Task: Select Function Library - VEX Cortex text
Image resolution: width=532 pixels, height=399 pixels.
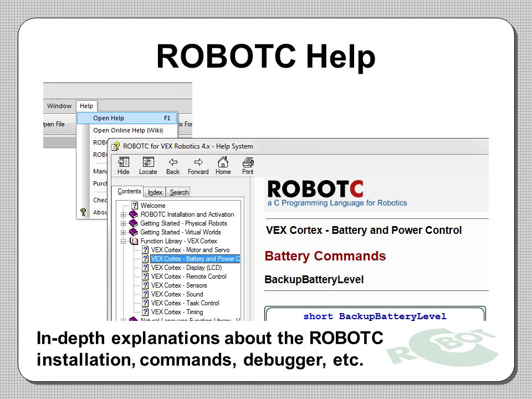Action: point(179,241)
